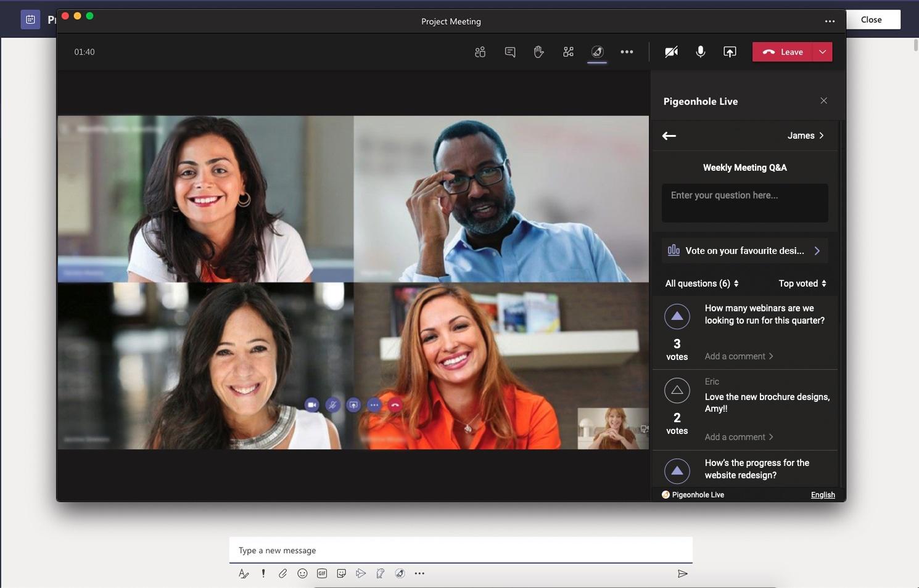The height and width of the screenshot is (588, 919).
Task: Open Pigeonhole Live from compose toolbar
Action: pyautogui.click(x=400, y=574)
